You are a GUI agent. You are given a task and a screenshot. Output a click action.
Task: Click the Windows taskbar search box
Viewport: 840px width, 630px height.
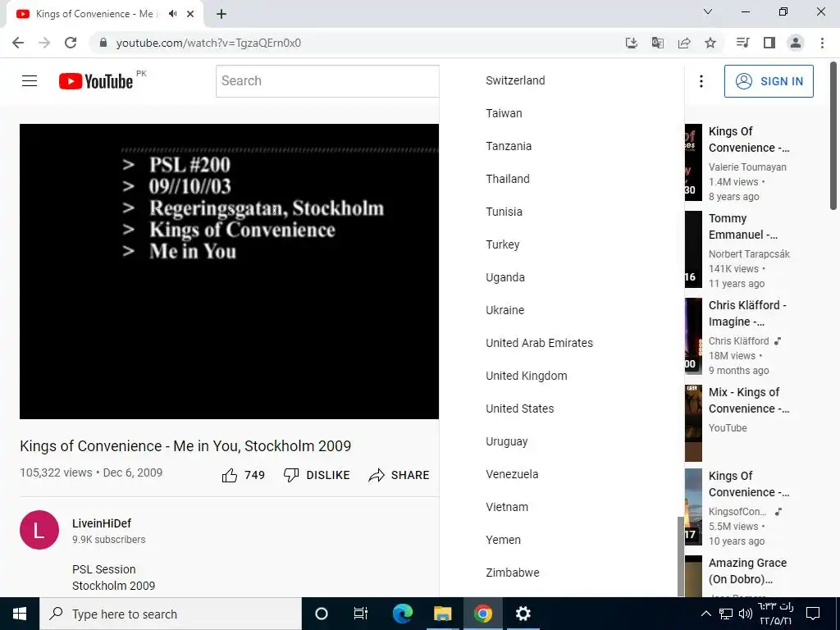tap(171, 614)
